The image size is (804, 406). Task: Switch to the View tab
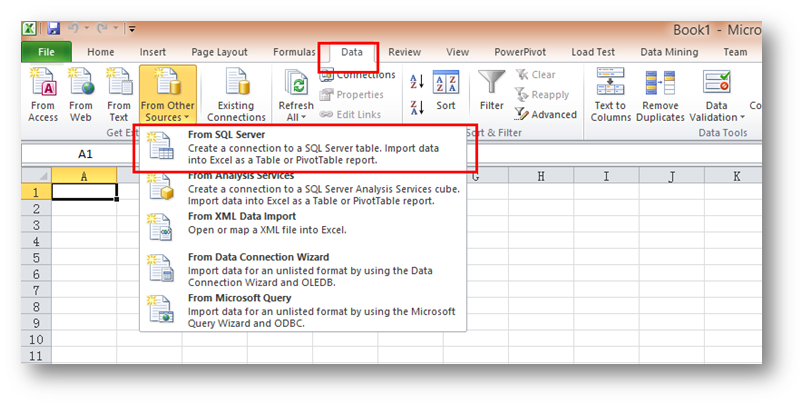coord(457,52)
